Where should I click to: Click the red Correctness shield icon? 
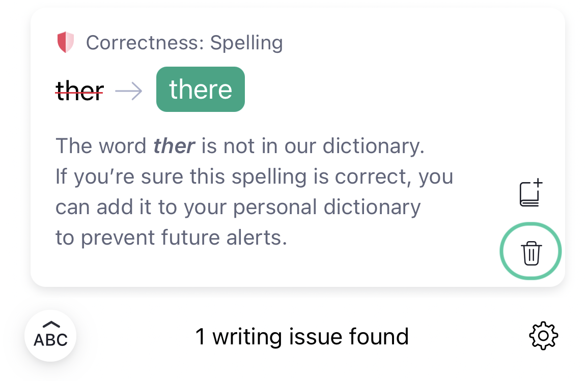(x=66, y=43)
